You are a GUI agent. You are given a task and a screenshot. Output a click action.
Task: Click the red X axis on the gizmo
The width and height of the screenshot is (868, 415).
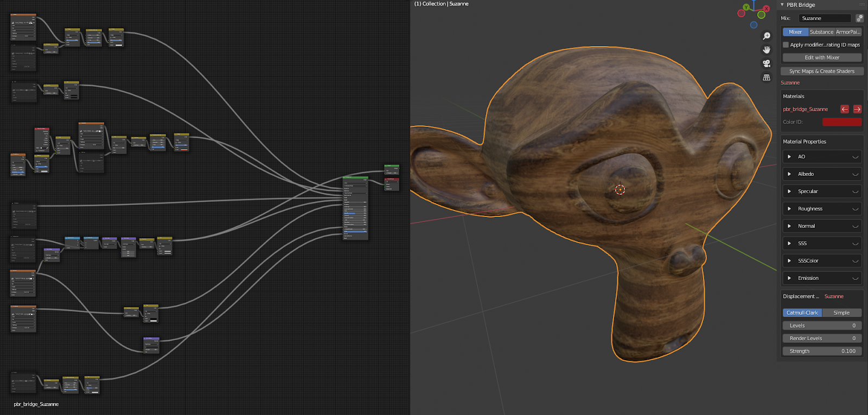pyautogui.click(x=766, y=9)
